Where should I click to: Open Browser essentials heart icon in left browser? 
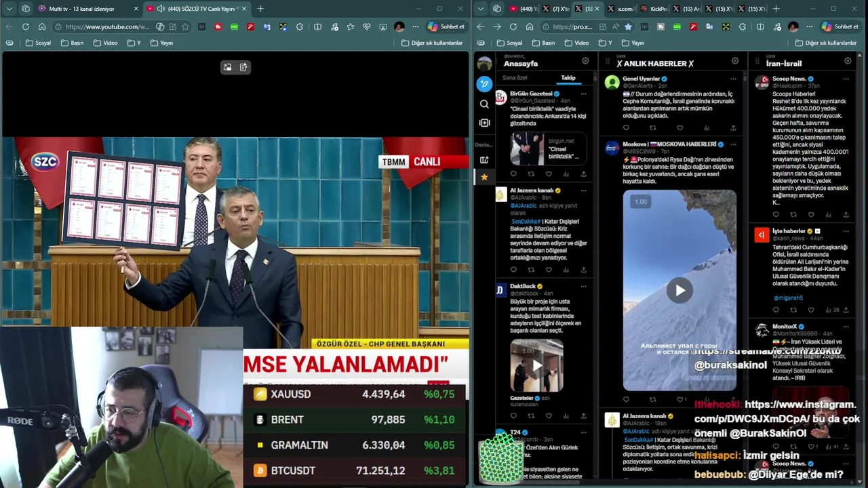pyautogui.click(x=367, y=26)
